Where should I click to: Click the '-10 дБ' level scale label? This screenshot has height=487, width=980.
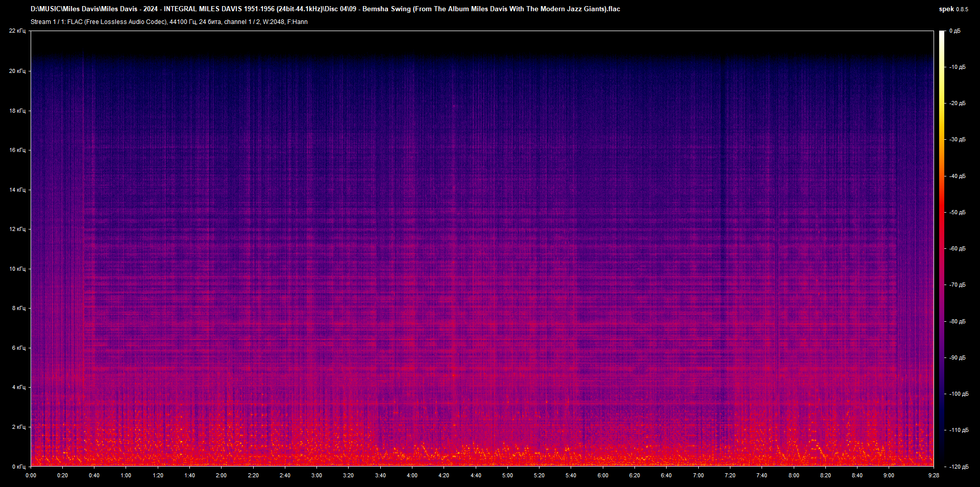957,67
